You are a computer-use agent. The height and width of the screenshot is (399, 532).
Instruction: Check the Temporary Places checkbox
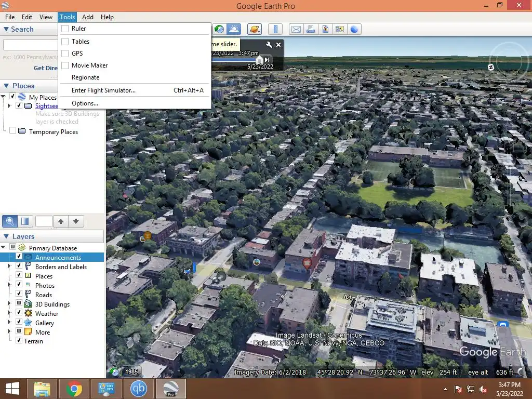[x=12, y=130]
